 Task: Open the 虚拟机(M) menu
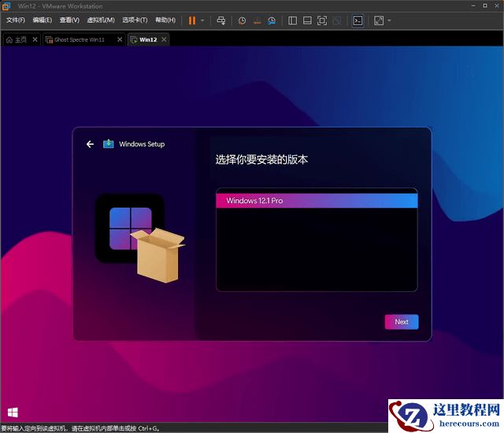(x=101, y=20)
